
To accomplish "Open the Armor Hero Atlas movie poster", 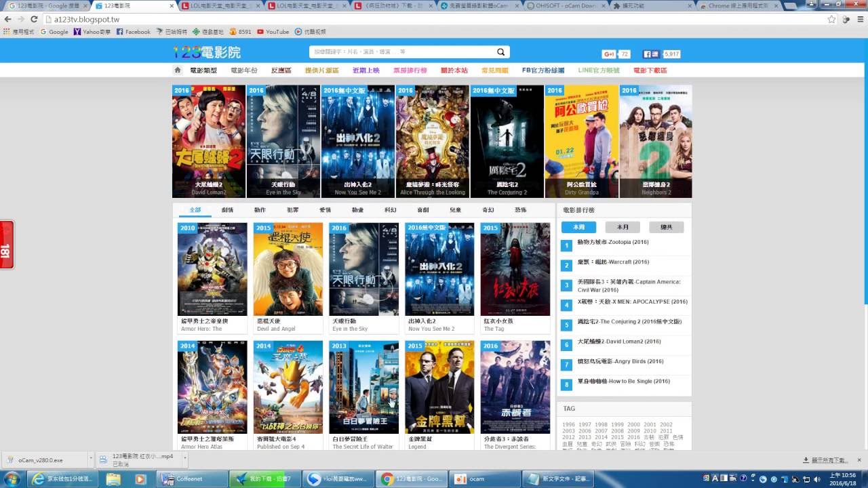I will (212, 387).
